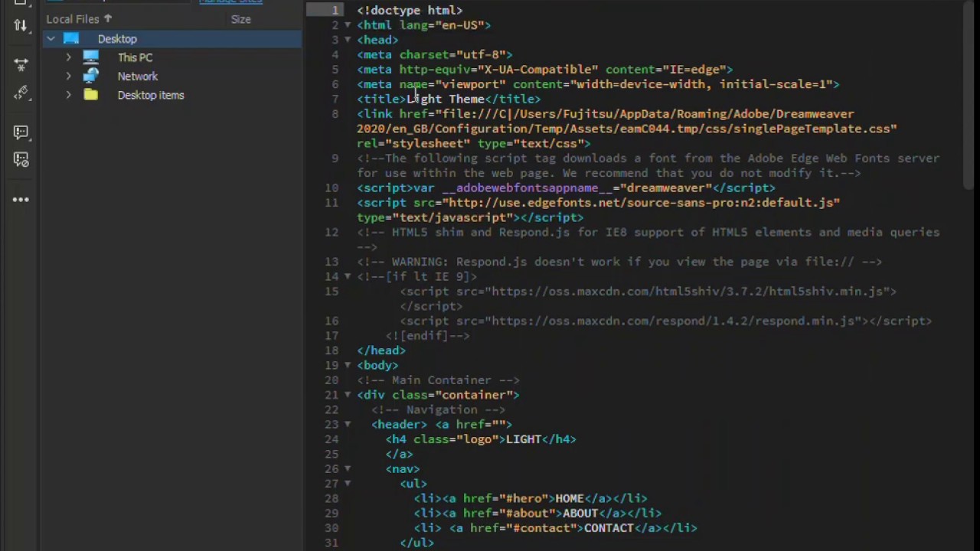Click the This PC computer icon
980x551 pixels.
[x=90, y=57]
